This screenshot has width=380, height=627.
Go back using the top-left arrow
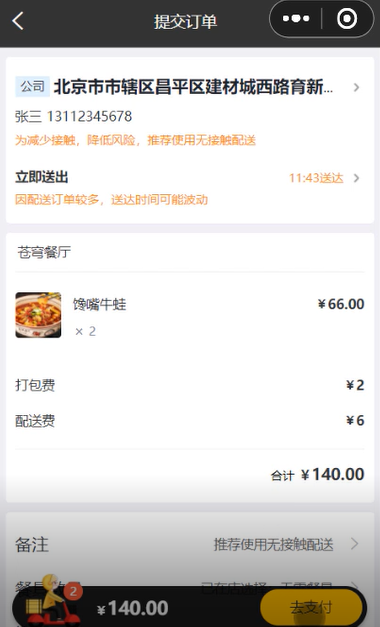18,20
